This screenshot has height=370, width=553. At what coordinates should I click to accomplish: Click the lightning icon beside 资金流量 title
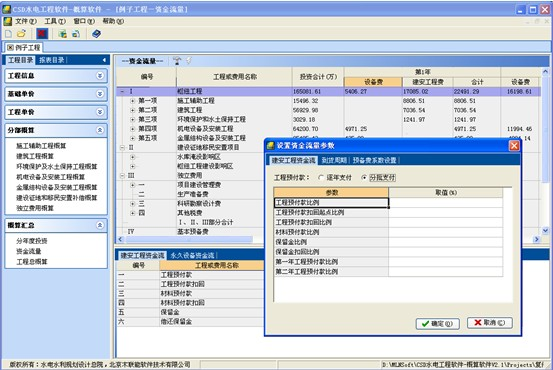(189, 61)
